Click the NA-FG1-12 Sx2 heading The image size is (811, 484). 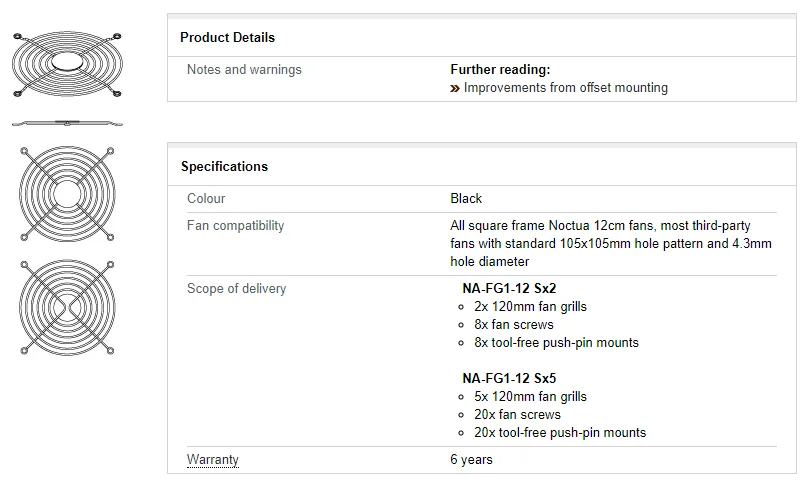tap(509, 289)
